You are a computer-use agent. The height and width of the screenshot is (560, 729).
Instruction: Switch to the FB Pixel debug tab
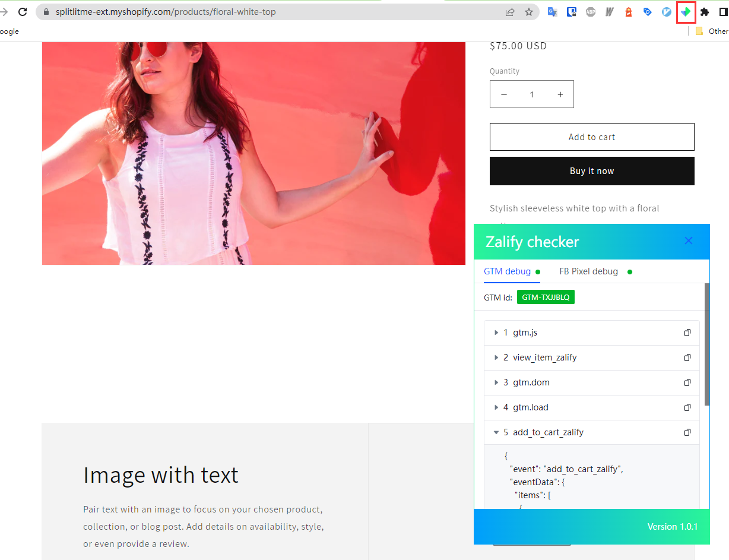click(x=588, y=271)
